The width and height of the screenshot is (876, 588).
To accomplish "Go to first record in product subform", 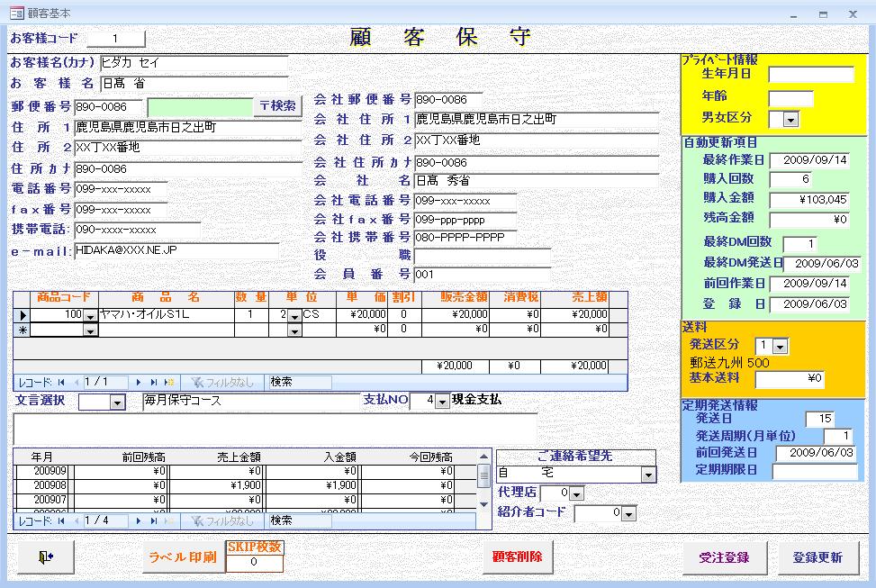I will coord(62,382).
